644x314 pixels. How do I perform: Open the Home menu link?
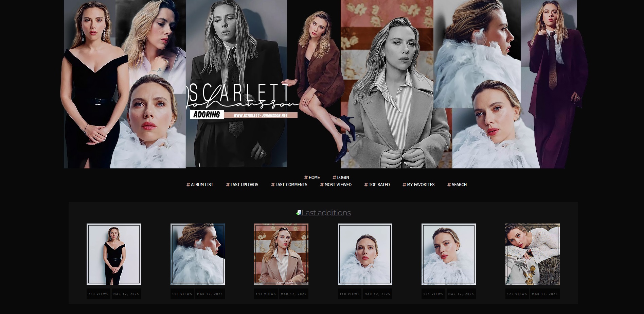click(312, 178)
